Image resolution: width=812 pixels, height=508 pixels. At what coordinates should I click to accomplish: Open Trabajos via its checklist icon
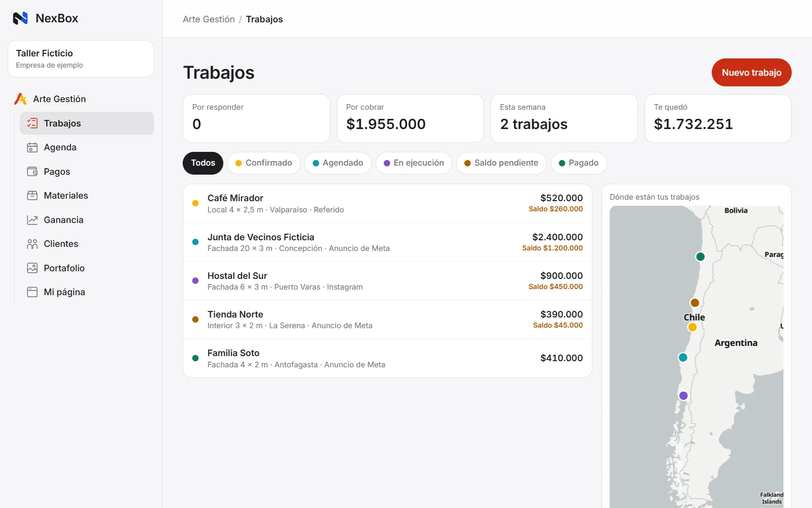click(32, 123)
